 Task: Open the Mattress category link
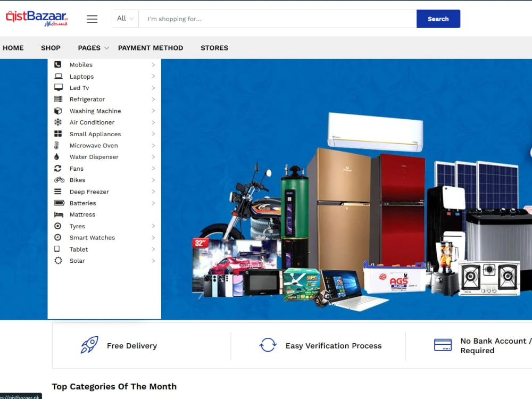[82, 214]
